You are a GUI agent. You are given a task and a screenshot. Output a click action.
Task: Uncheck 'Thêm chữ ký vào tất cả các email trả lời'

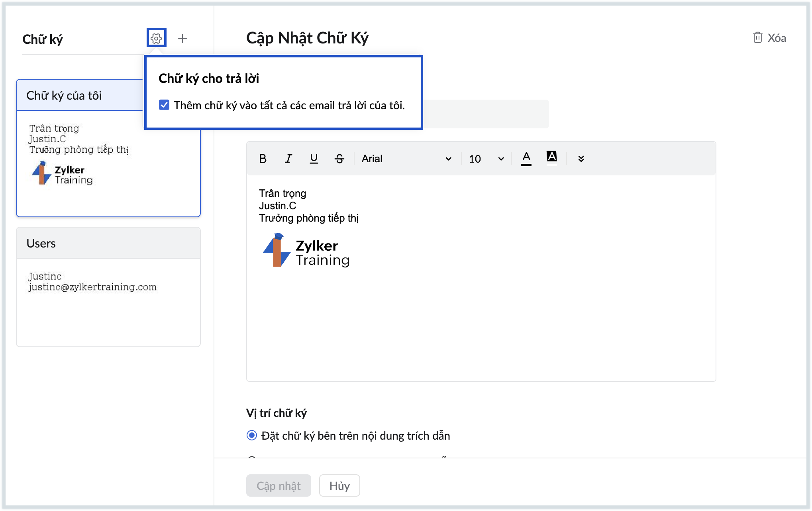tap(164, 105)
